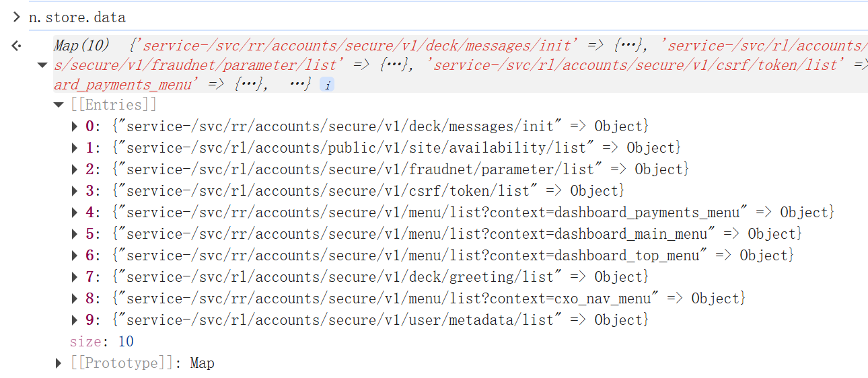Click the Map(10) summary text
Image resolution: width=868 pixels, height=378 pixels.
81,46
